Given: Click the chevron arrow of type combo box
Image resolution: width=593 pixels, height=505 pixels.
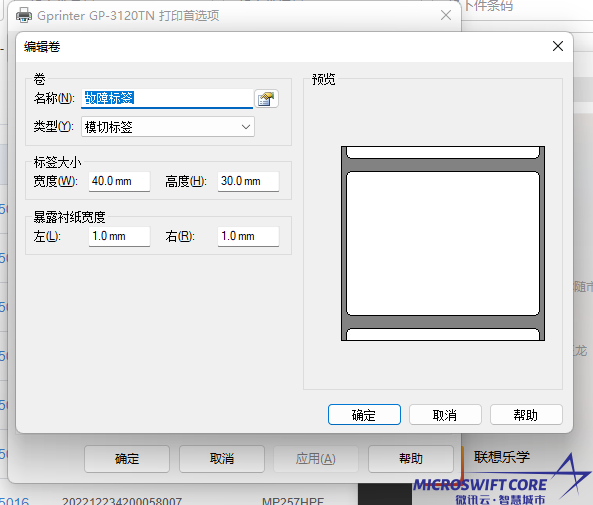Looking at the screenshot, I should coord(246,127).
